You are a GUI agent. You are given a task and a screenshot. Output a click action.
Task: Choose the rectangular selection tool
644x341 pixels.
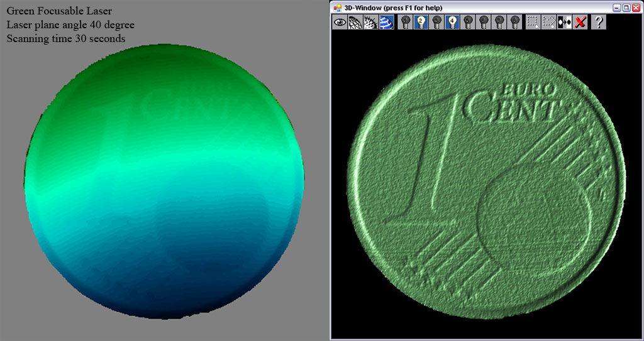(533, 23)
